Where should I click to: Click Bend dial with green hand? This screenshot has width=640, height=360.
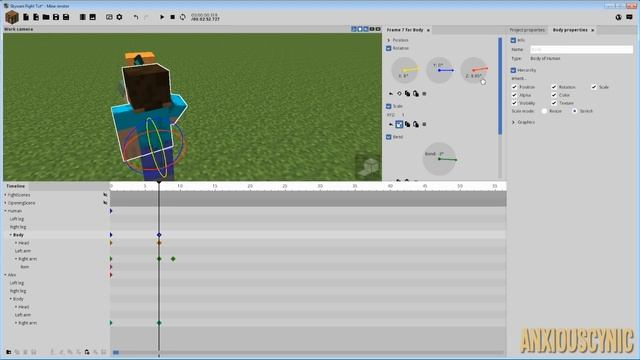(439, 159)
